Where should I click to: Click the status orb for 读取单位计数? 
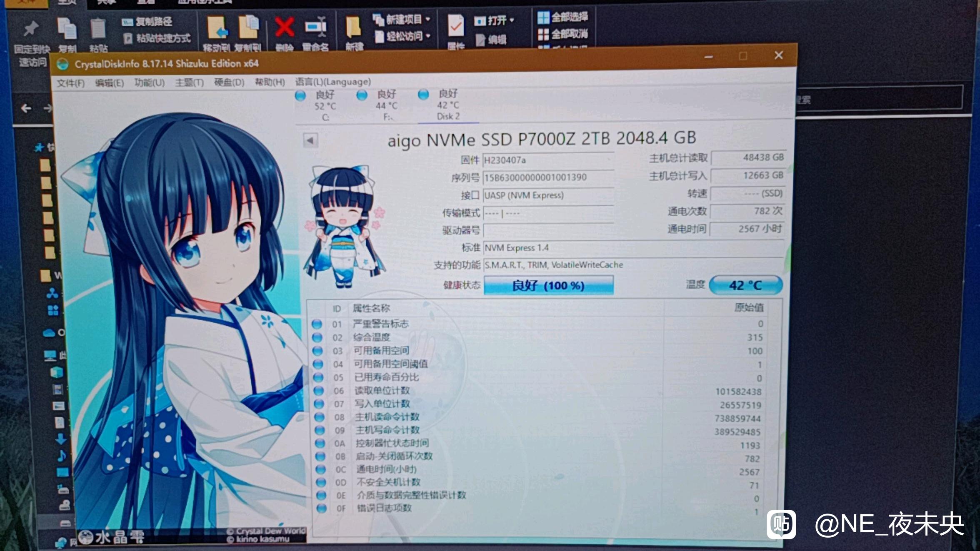(x=319, y=391)
